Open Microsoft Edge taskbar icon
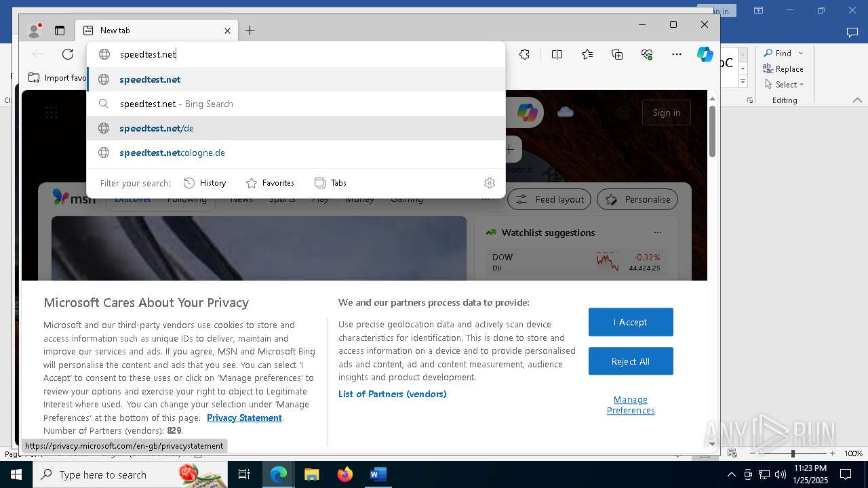 point(279,474)
